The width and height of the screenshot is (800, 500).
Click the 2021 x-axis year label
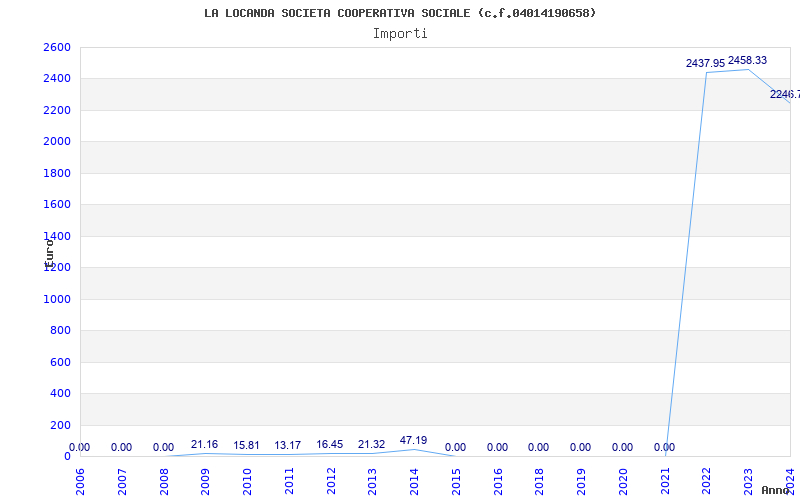[x=665, y=482]
